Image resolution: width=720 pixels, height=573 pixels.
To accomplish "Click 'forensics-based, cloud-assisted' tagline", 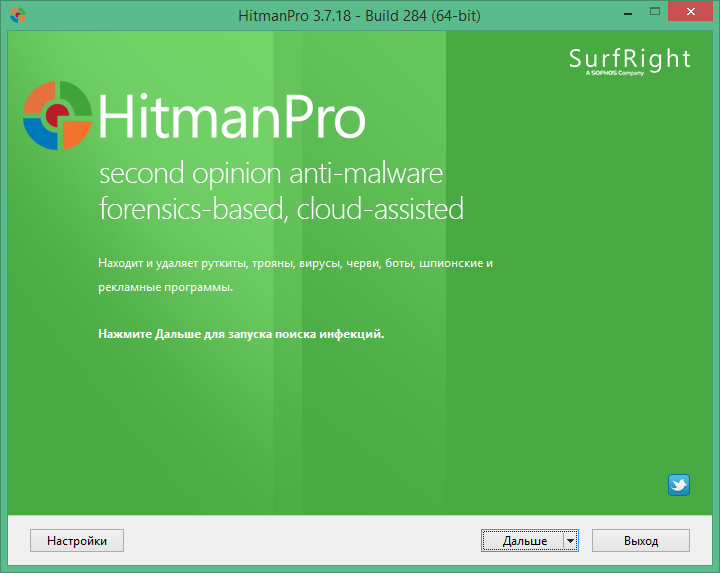I will [281, 209].
